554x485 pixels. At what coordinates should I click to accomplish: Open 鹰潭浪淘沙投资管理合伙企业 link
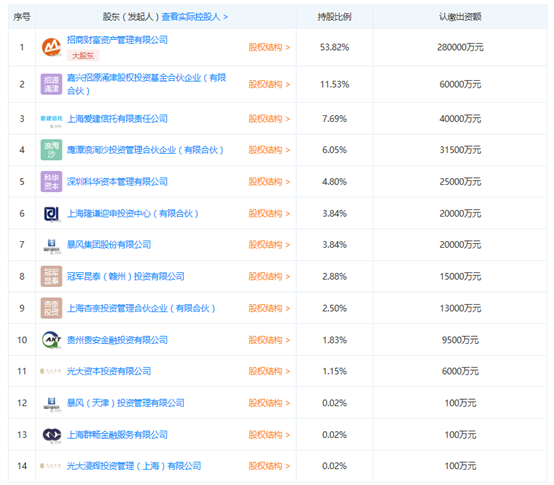click(145, 150)
